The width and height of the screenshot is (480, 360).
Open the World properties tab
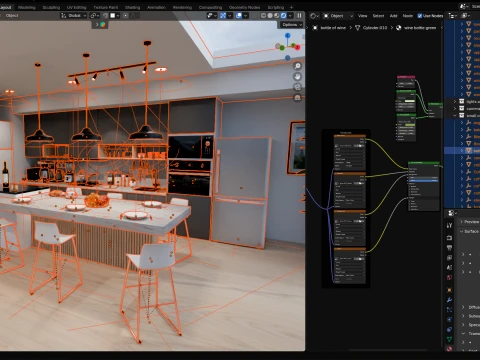click(449, 277)
